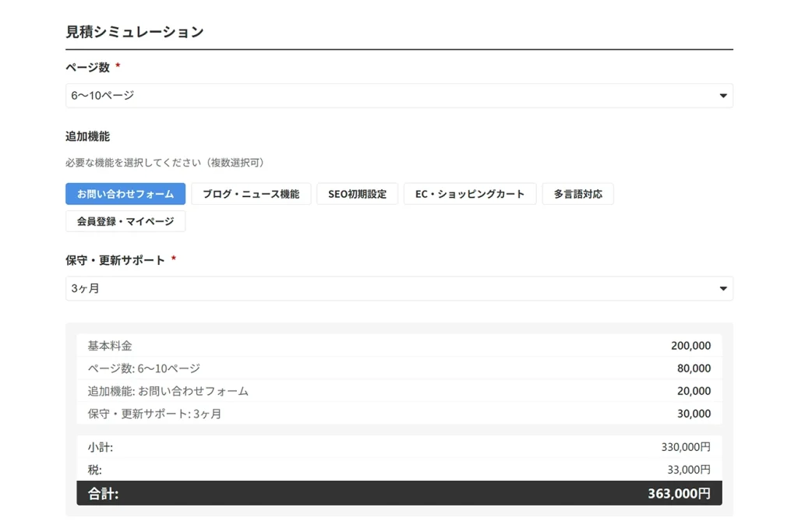
Task: Click the 追加機能 section label
Action: 87,136
